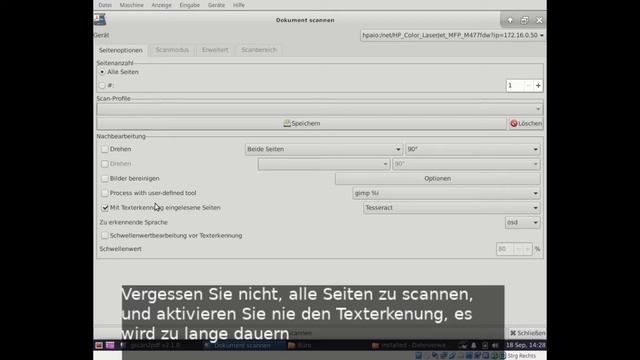Enable the Bilder bereinigen checkbox
The image size is (640, 360).
point(105,178)
